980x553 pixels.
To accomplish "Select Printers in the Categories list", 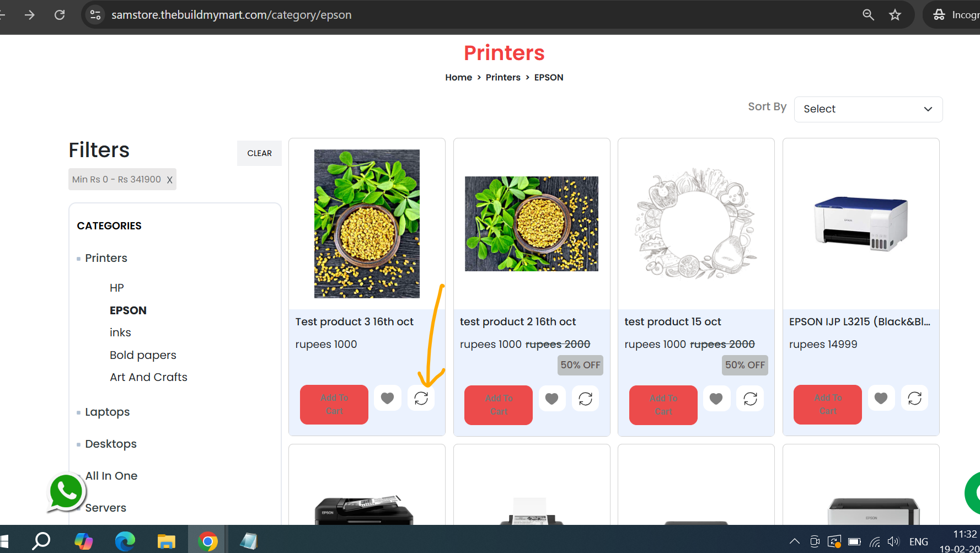I will coord(106,258).
